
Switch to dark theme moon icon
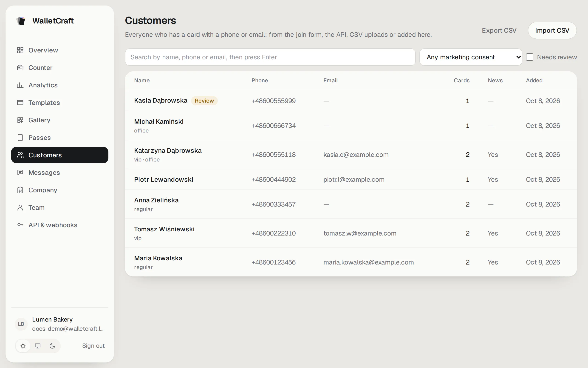[52, 346]
